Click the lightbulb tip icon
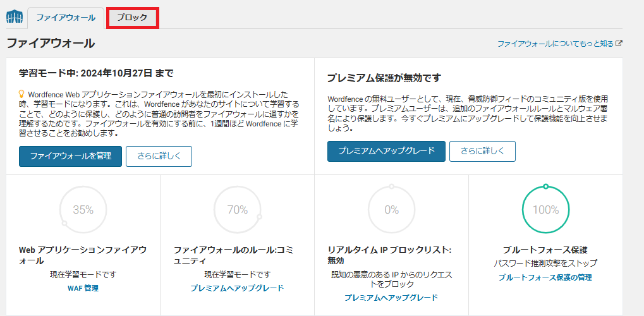The image size is (644, 316). [21, 94]
